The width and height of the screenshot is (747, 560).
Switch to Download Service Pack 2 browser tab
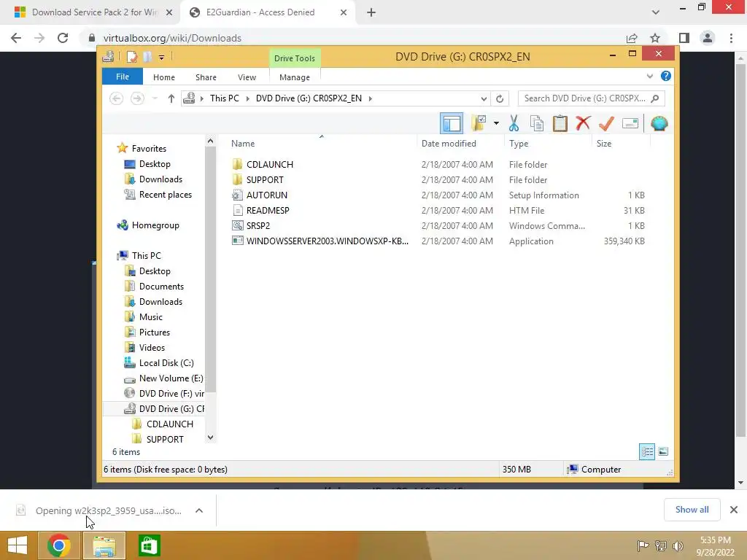93,12
